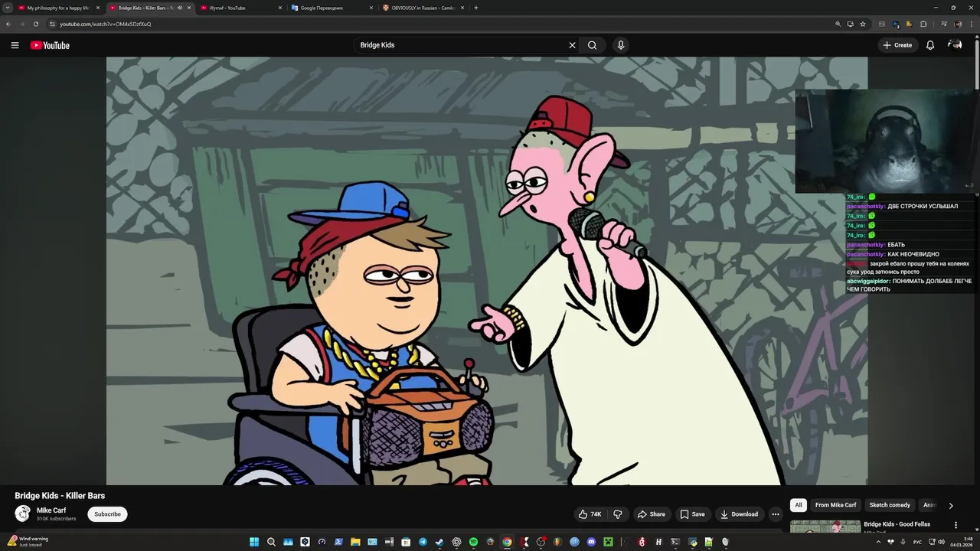Screen dimensions: 980x551
Task: Like the video with 74K likes
Action: pos(590,514)
